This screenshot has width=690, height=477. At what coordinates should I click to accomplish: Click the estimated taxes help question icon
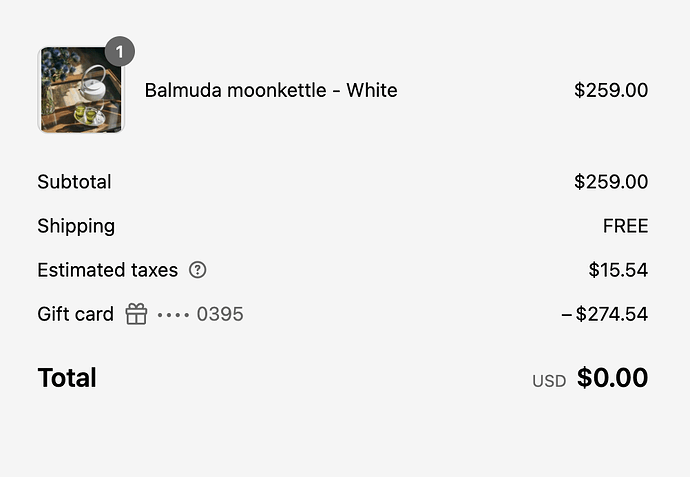[x=198, y=270]
